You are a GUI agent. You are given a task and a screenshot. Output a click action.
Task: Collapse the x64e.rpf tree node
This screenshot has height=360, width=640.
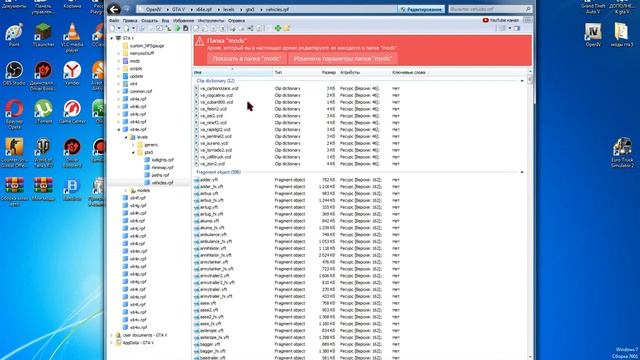pyautogui.click(x=119, y=129)
